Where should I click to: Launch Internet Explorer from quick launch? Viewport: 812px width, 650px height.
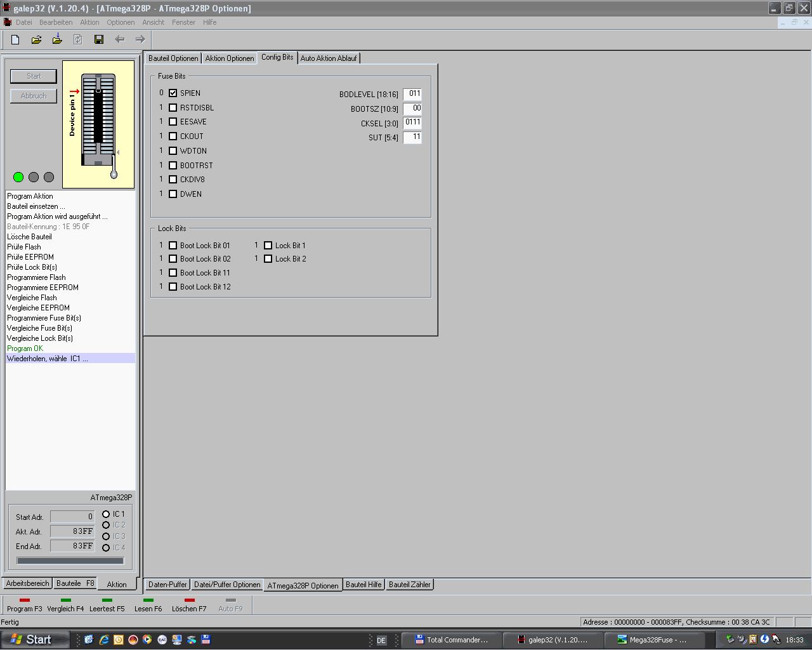(x=104, y=640)
